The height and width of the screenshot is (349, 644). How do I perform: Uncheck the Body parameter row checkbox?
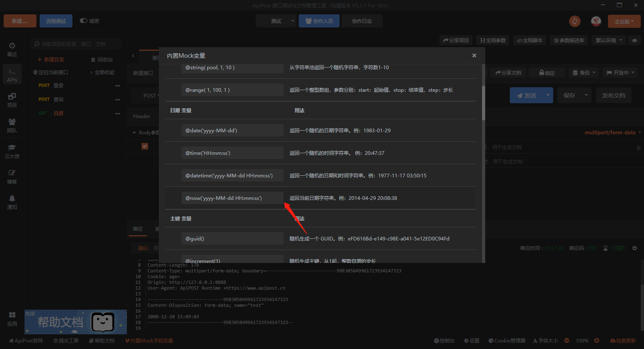coord(145,146)
